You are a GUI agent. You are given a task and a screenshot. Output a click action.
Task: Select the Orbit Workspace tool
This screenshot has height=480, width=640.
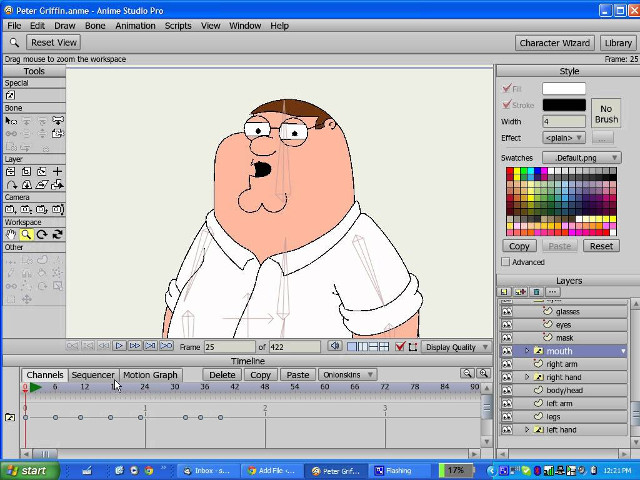(57, 235)
